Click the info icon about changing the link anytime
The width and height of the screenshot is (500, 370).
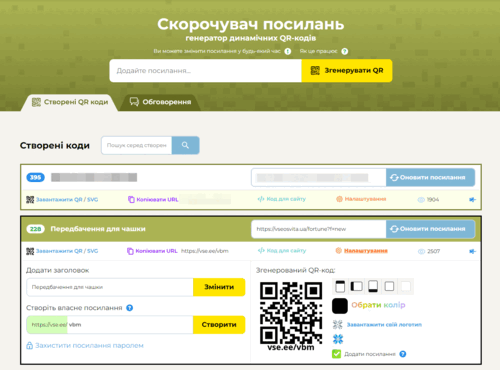point(288,51)
